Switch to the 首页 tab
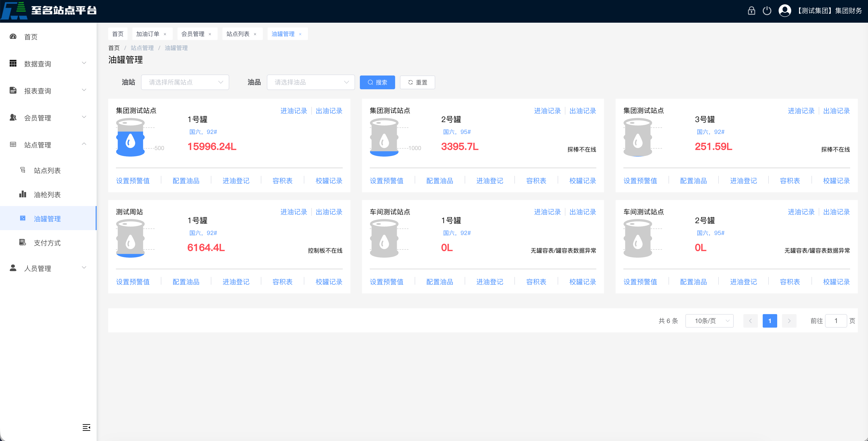The width and height of the screenshot is (868, 441). point(118,34)
